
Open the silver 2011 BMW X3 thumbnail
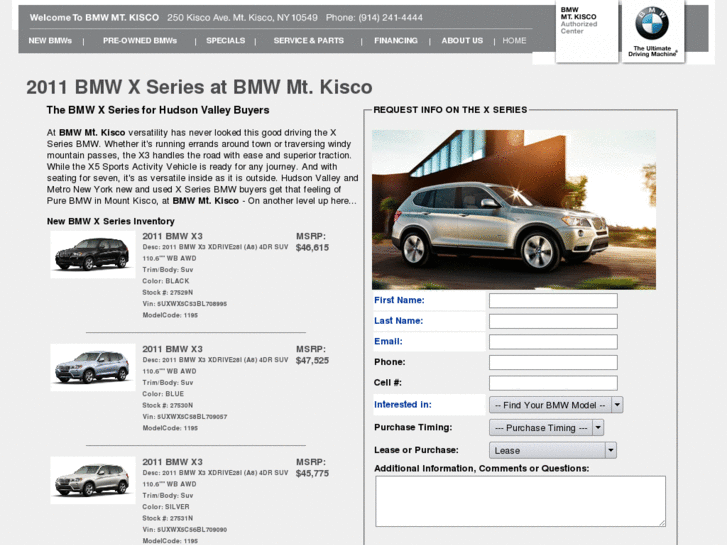point(93,480)
